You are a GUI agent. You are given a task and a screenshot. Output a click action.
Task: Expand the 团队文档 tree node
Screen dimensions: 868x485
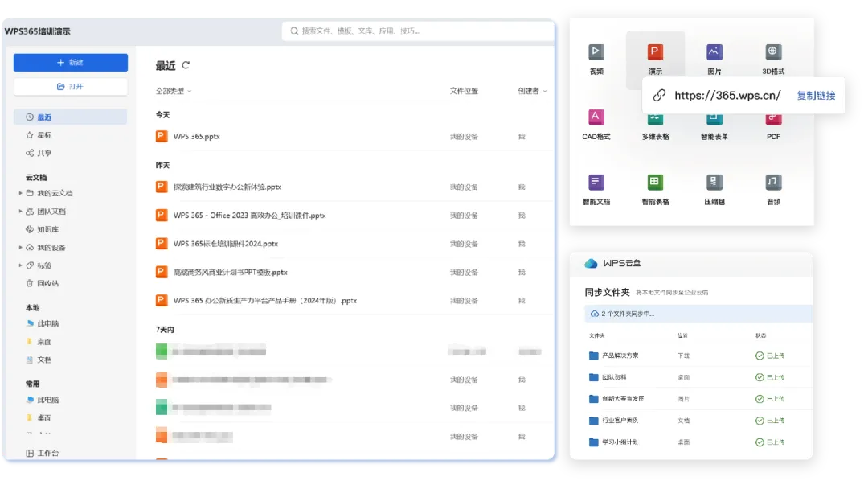(20, 212)
